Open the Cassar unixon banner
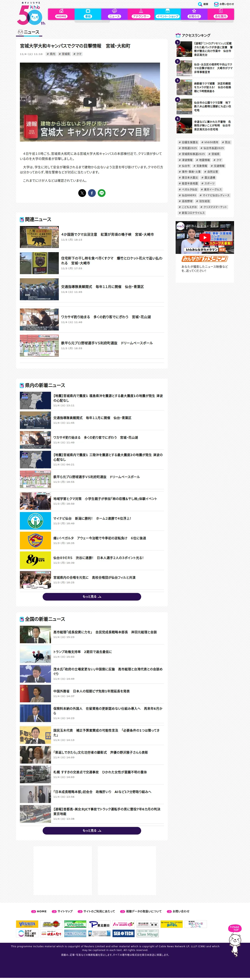The height and width of the screenshot is (980, 250). (x=75, y=924)
